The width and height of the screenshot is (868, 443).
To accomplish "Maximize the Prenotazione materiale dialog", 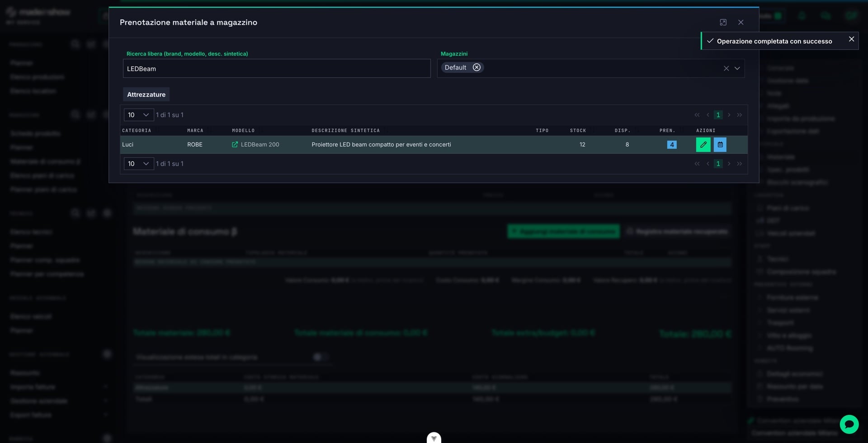I will (723, 22).
